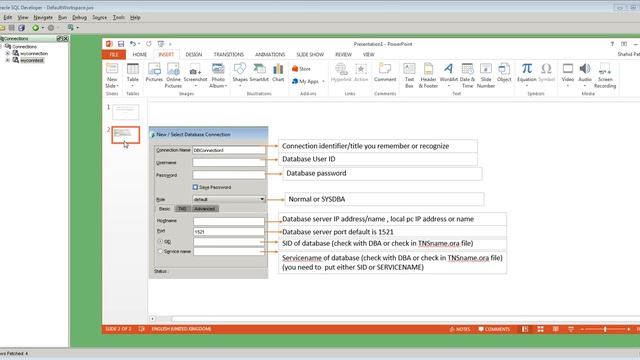Click the Audio speaker icon
640x360 pixels.
pos(585,69)
